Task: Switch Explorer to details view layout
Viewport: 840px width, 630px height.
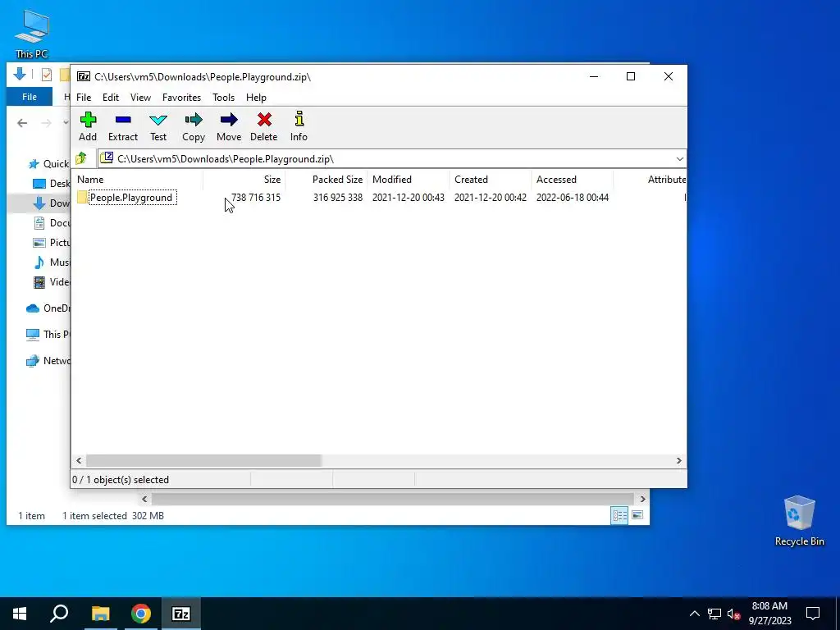Action: pyautogui.click(x=620, y=515)
